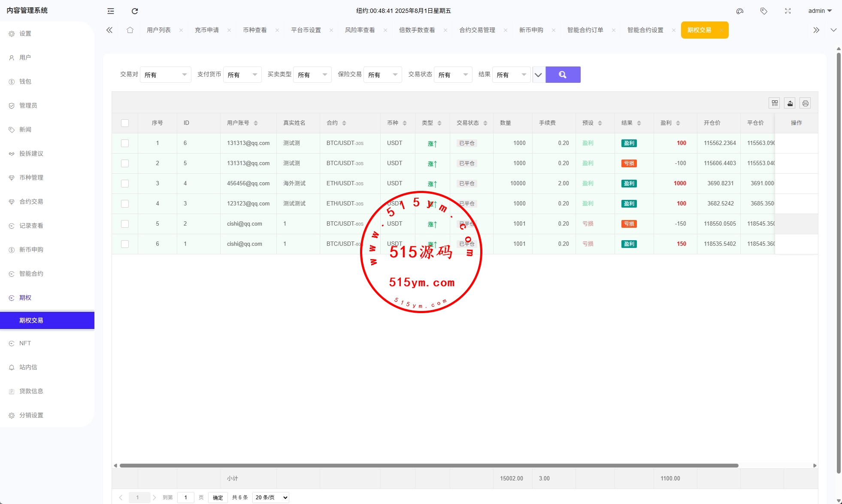The width and height of the screenshot is (842, 504).
Task: Click the print table icon
Action: tap(806, 103)
